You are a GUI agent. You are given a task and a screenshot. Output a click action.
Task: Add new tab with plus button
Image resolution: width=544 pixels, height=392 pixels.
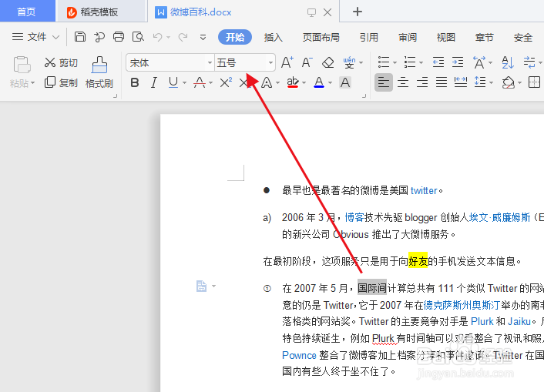[x=358, y=12]
